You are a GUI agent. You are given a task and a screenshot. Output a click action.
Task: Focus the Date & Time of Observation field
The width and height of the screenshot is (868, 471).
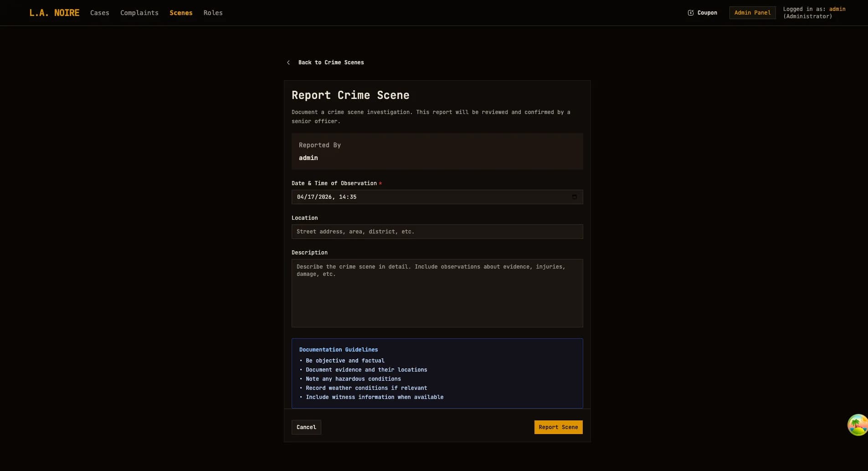tap(437, 197)
